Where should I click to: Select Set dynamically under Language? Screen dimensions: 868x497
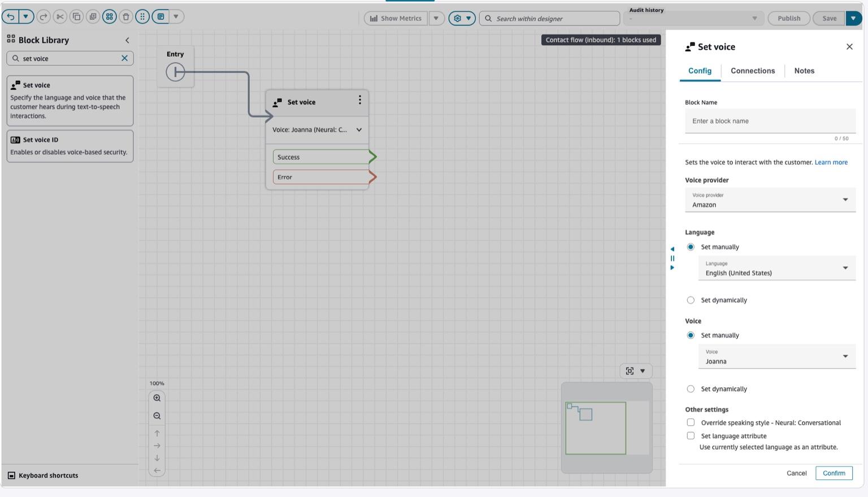click(x=691, y=300)
